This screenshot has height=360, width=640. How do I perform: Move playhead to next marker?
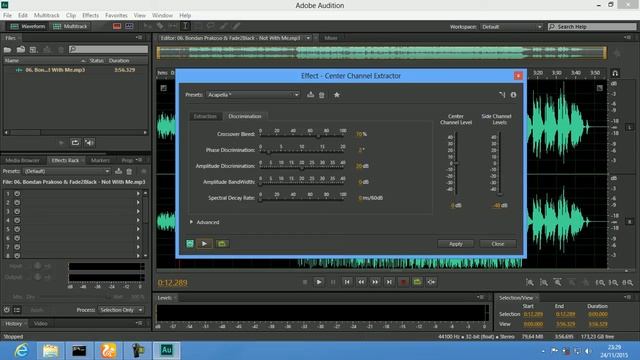click(x=389, y=282)
